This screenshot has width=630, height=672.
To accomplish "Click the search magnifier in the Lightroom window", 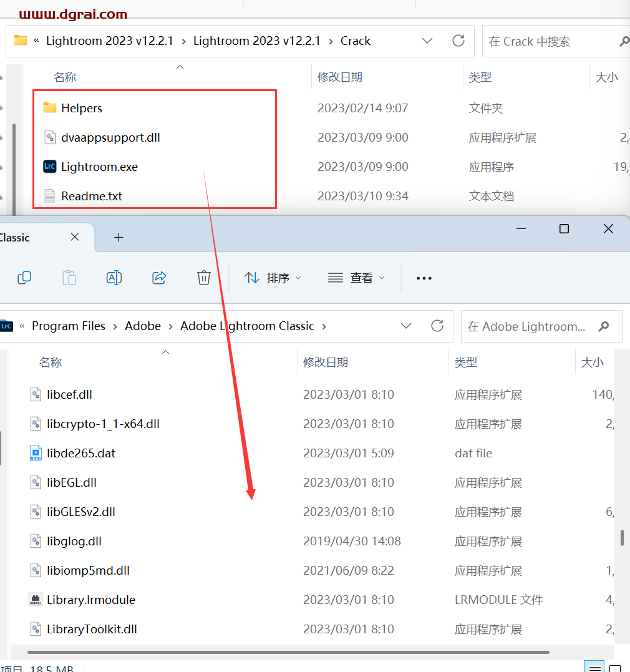I will [604, 326].
